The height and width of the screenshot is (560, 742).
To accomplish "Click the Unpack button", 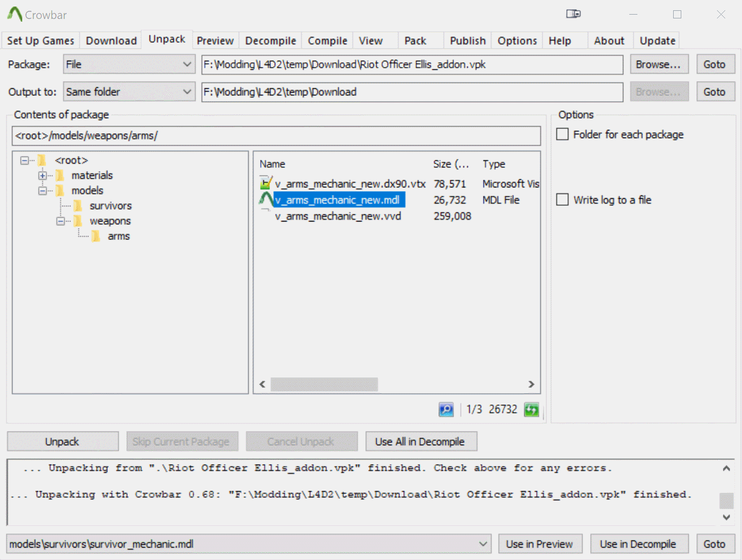I will [62, 441].
